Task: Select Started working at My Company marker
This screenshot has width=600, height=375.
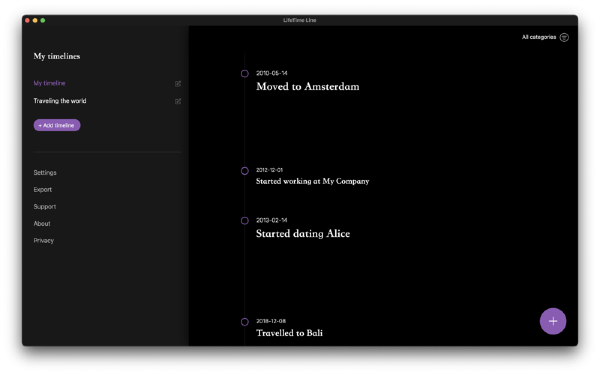Action: (x=245, y=171)
